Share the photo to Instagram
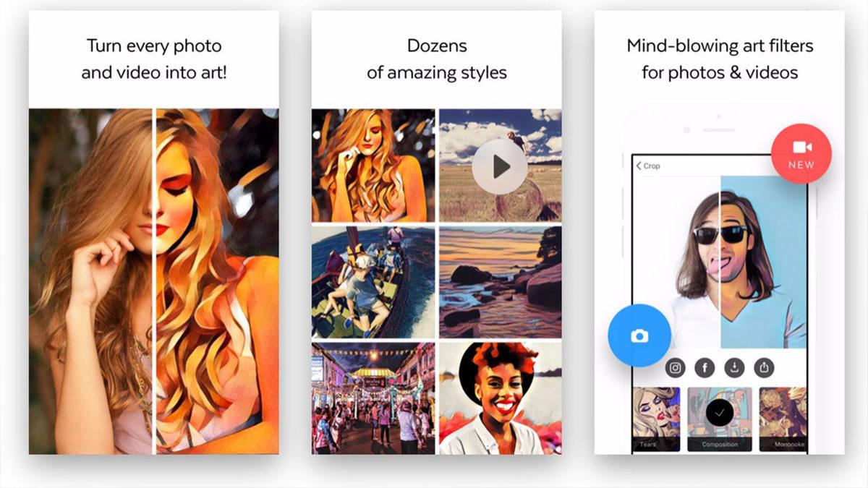This screenshot has height=488, width=868. click(676, 368)
